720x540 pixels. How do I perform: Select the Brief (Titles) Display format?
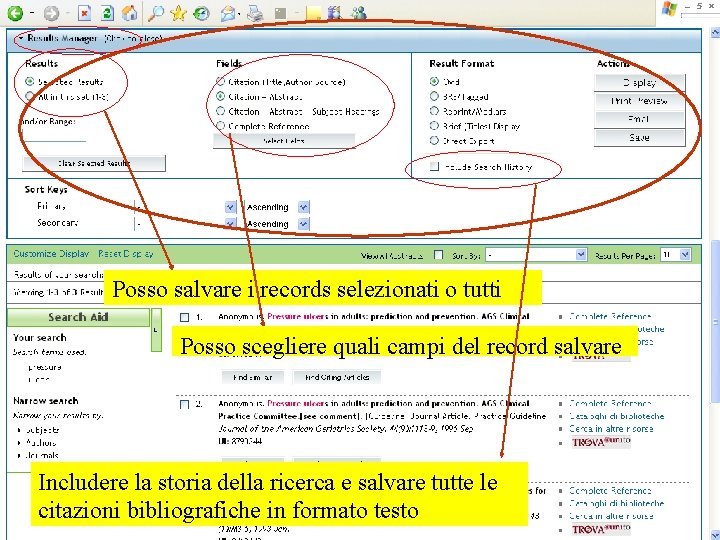(x=434, y=125)
